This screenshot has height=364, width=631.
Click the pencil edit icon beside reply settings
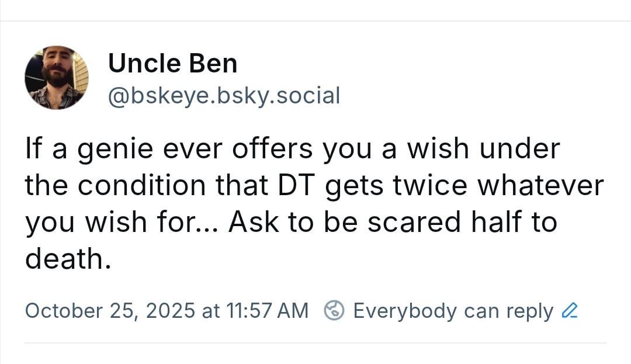click(x=569, y=310)
